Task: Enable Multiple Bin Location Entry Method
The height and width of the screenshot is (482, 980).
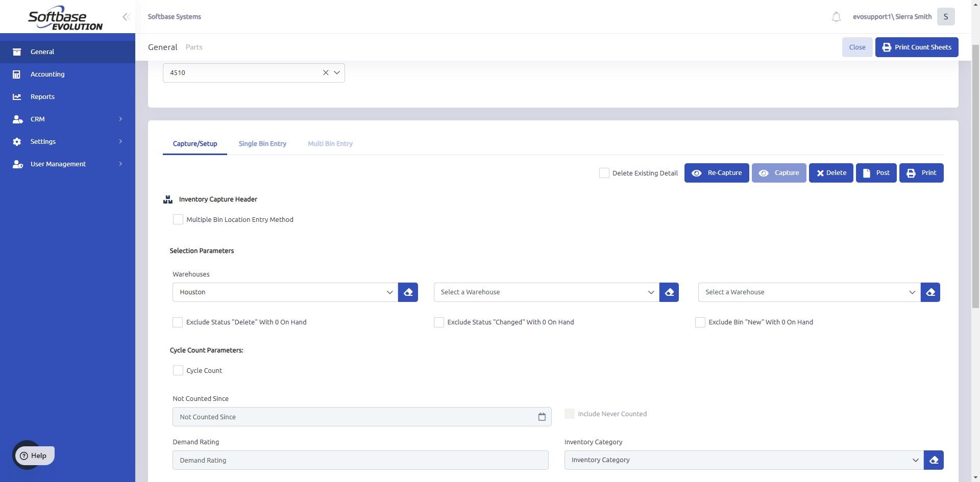Action: click(x=178, y=219)
